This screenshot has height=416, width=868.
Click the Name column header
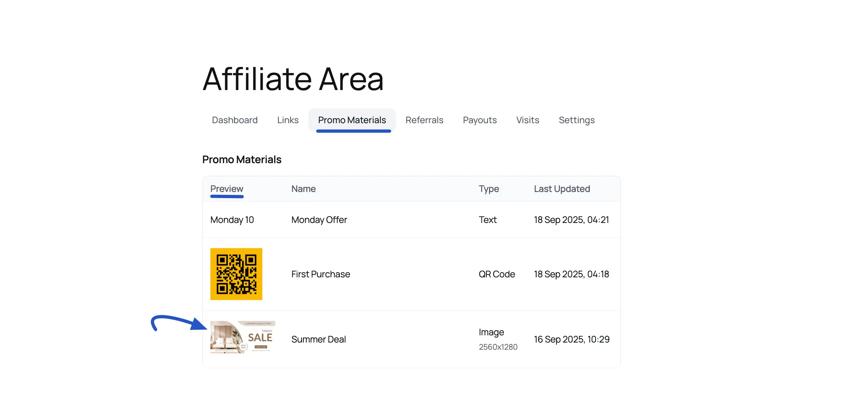(x=303, y=189)
